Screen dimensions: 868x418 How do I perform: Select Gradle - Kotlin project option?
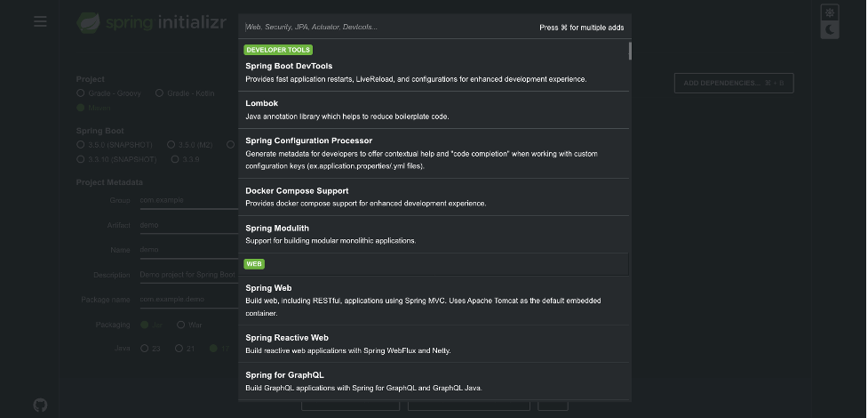(185, 93)
